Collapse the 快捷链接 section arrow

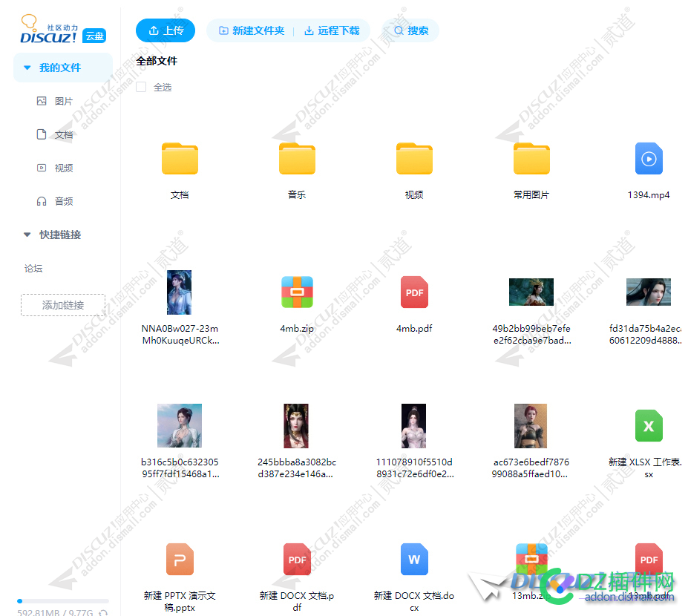pos(27,235)
